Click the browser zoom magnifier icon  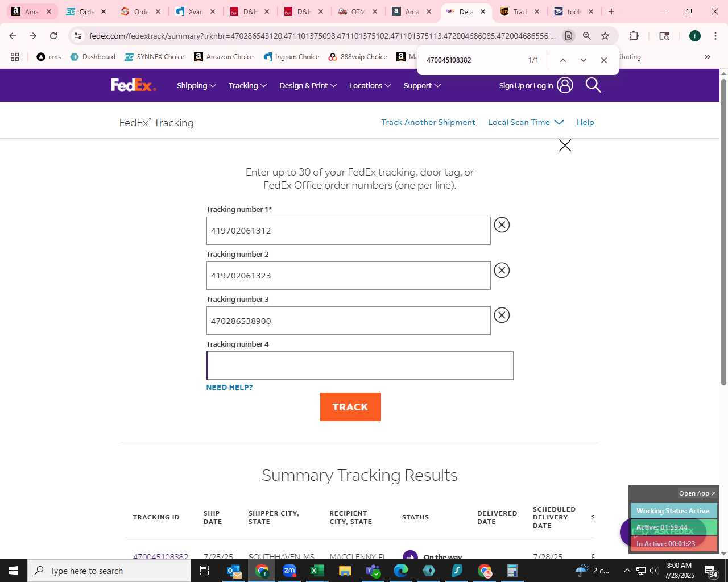[x=587, y=36]
